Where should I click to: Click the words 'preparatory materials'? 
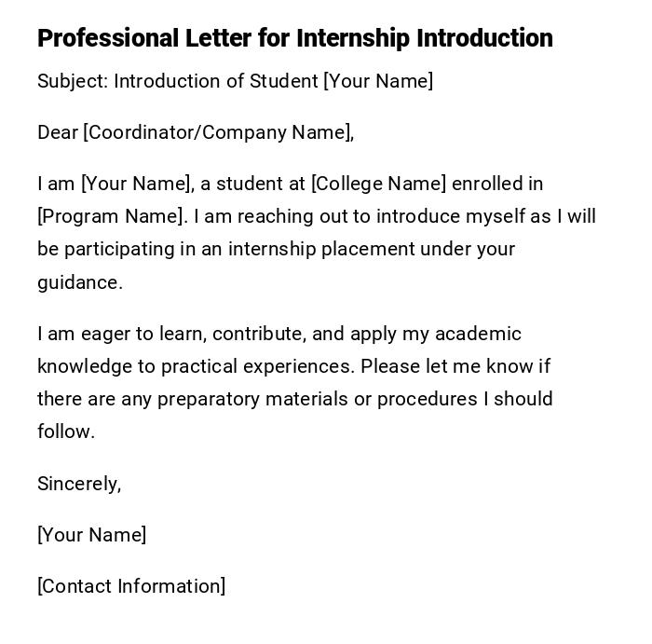[x=237, y=399]
